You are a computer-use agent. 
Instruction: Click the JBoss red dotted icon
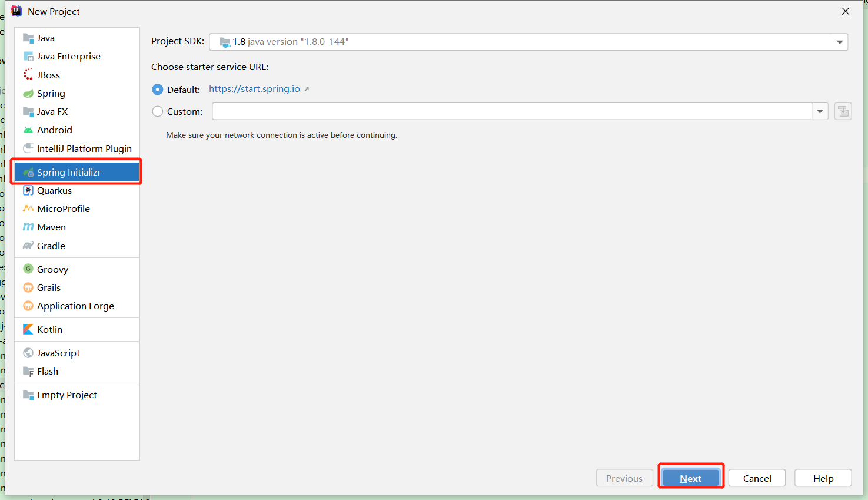tap(28, 75)
